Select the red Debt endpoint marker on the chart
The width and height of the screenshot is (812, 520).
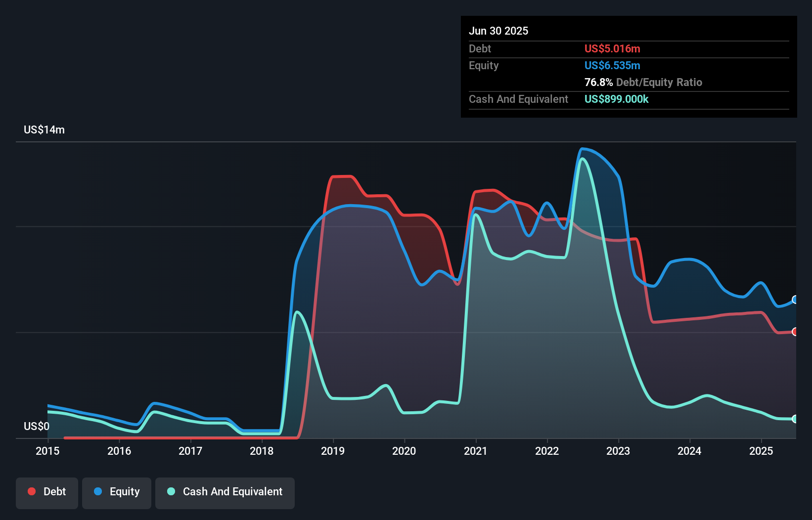795,332
